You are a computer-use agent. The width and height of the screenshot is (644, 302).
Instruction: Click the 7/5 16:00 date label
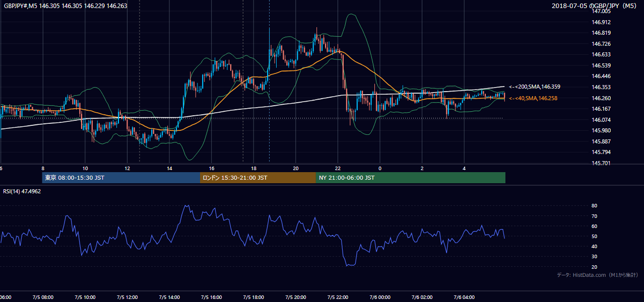tap(212, 297)
